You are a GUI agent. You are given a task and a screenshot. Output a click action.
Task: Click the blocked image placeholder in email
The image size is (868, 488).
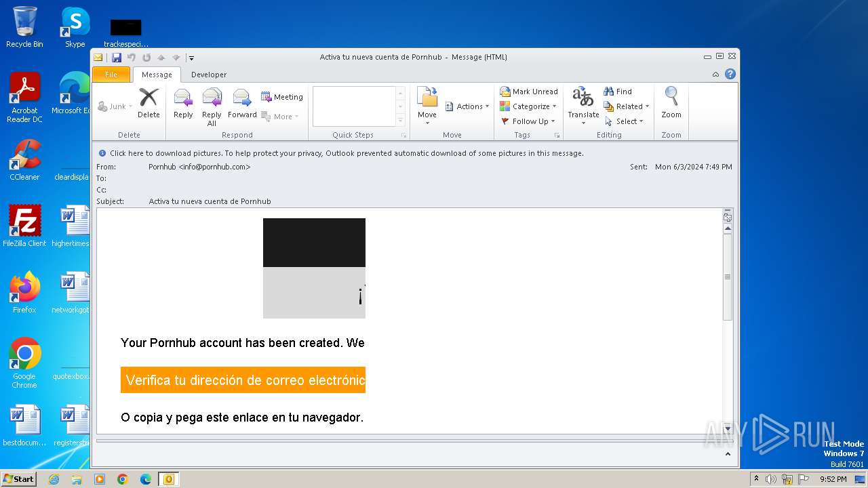click(314, 268)
